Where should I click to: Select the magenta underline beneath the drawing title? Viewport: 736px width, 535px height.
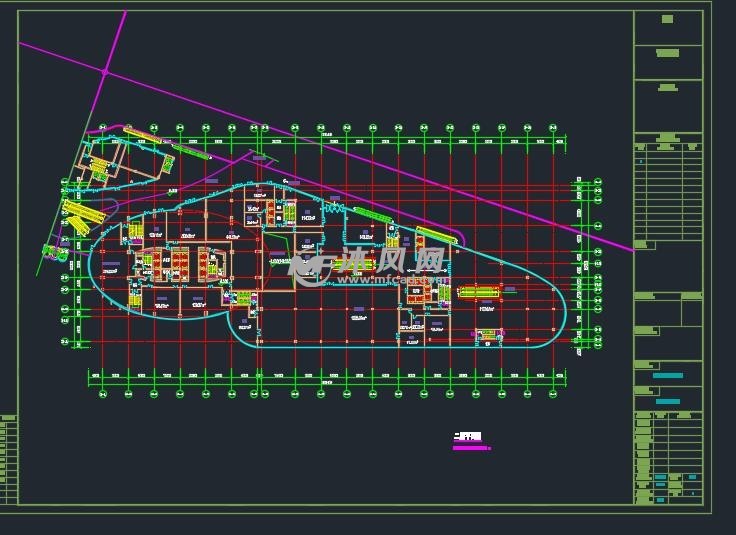[471, 448]
